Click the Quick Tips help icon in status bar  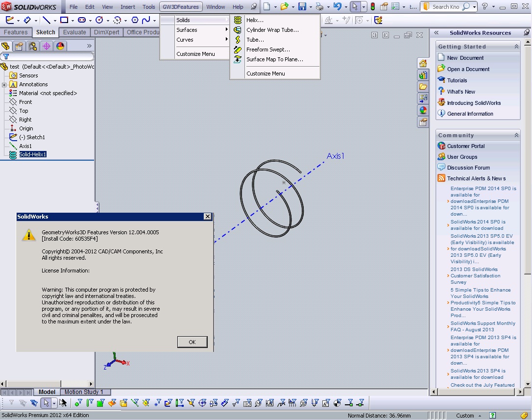click(x=492, y=415)
